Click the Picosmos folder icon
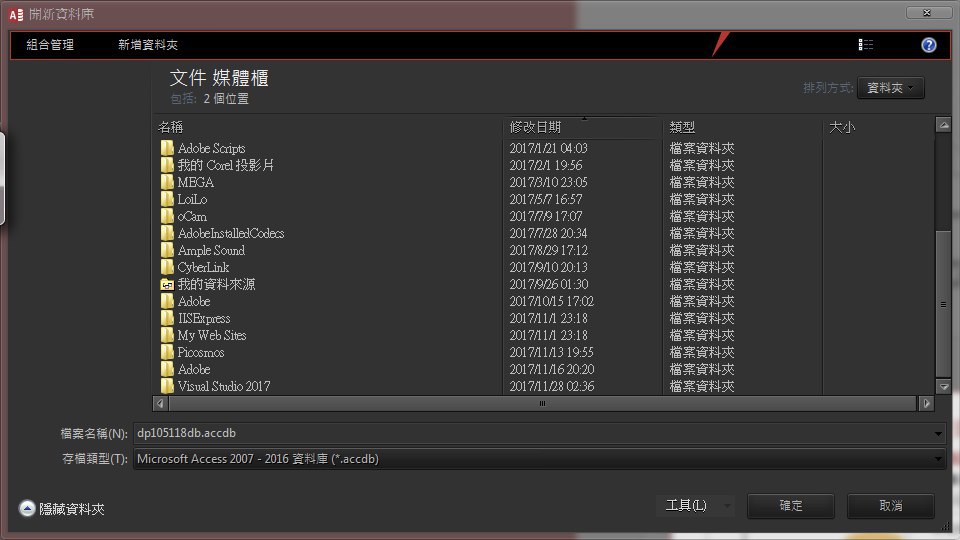960x540 pixels. click(167, 353)
